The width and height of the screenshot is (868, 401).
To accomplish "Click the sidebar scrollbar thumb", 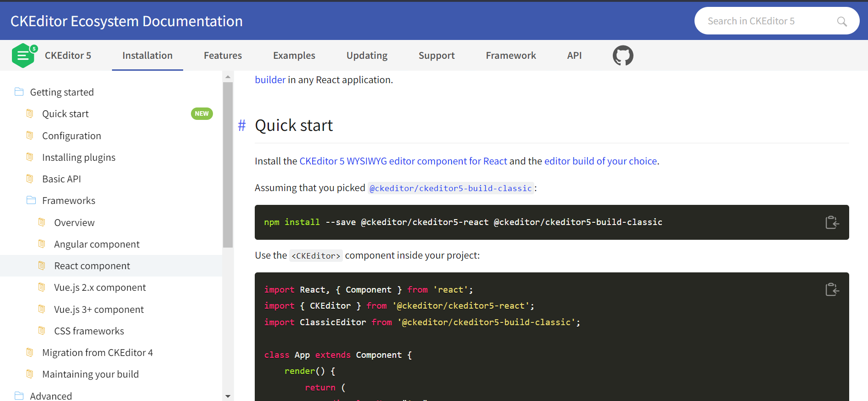I will (x=228, y=165).
